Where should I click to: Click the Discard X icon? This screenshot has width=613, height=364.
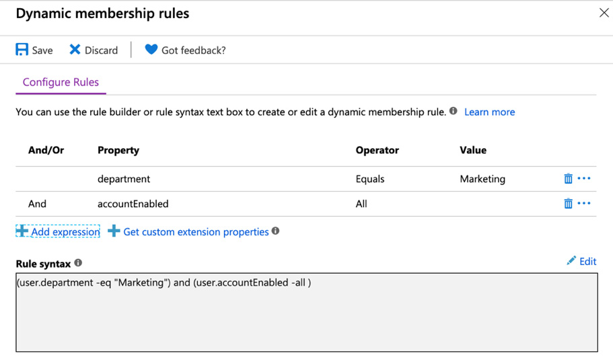pos(75,50)
